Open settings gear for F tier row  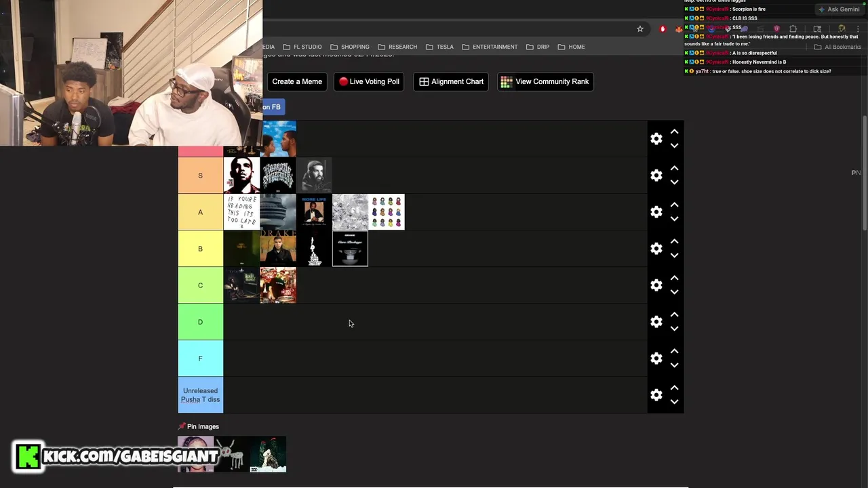point(656,359)
